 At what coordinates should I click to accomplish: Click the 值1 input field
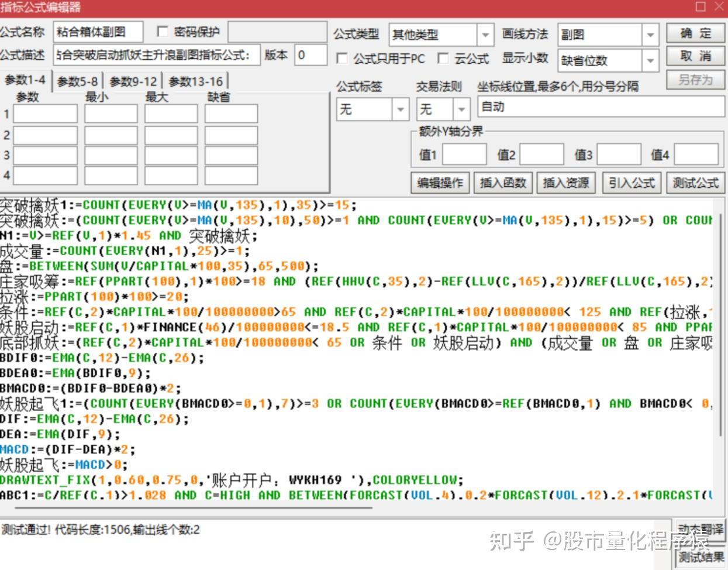(x=464, y=155)
